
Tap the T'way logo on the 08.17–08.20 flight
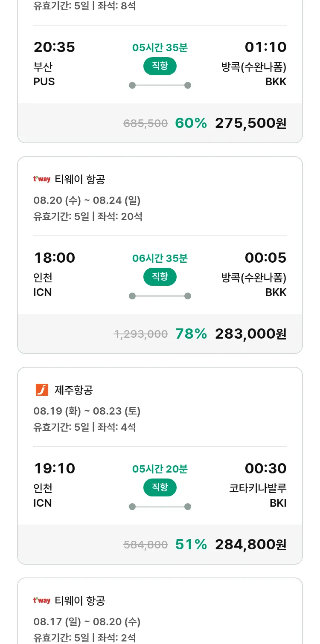(x=42, y=600)
